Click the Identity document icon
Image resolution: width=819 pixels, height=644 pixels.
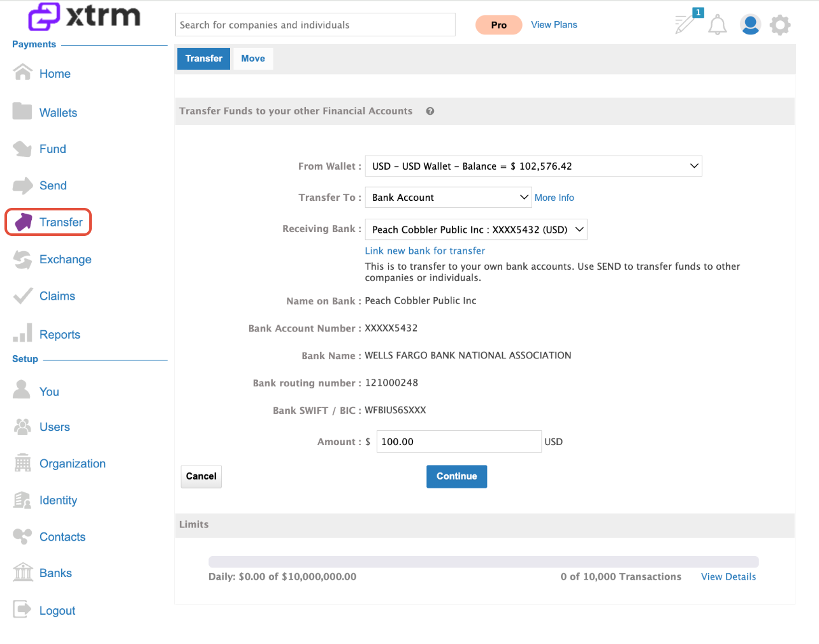click(x=22, y=500)
